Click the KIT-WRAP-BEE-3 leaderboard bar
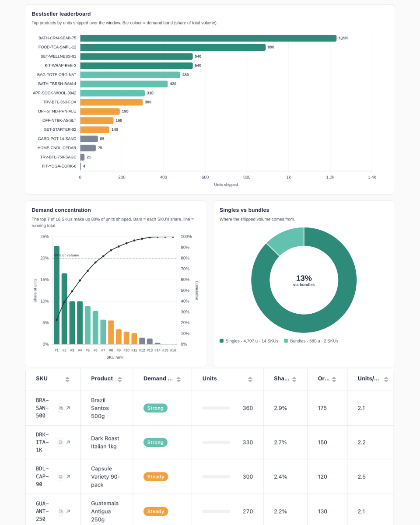 pos(136,66)
